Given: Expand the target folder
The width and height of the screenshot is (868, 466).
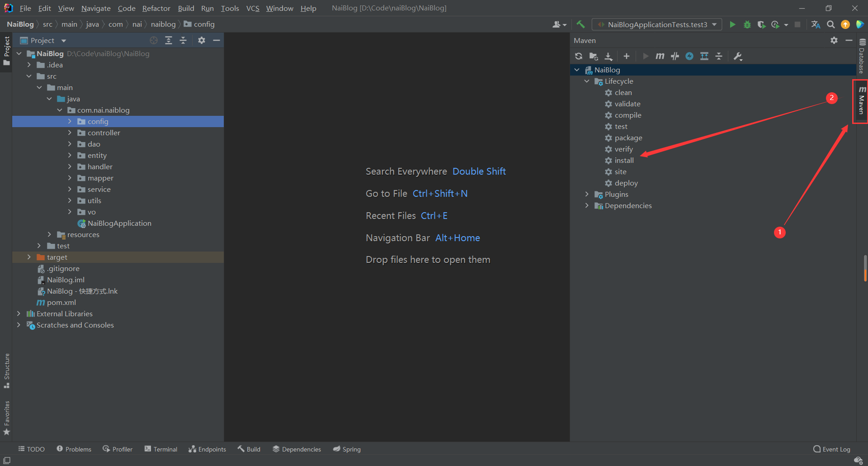Looking at the screenshot, I should pyautogui.click(x=29, y=257).
